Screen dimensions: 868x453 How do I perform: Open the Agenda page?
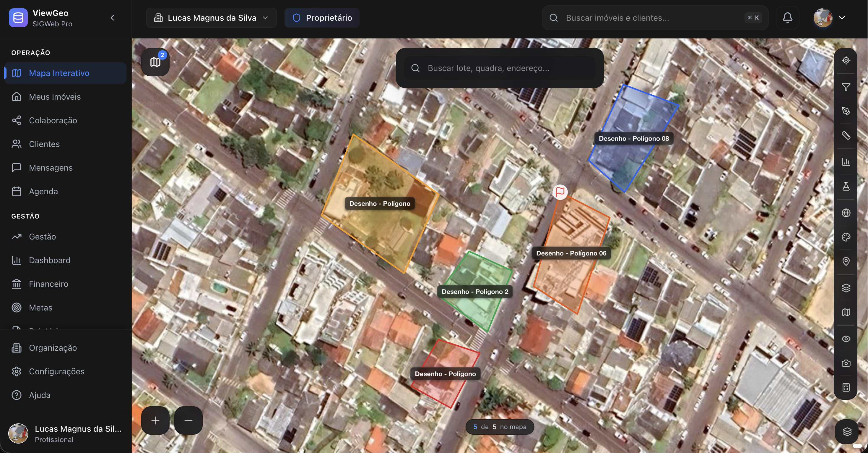tap(65, 191)
